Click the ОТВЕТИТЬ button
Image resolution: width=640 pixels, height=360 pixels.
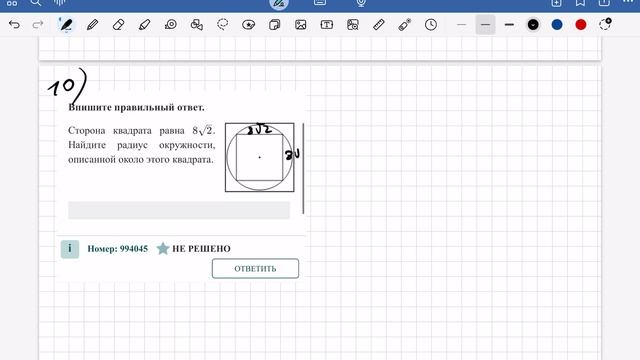[255, 269]
